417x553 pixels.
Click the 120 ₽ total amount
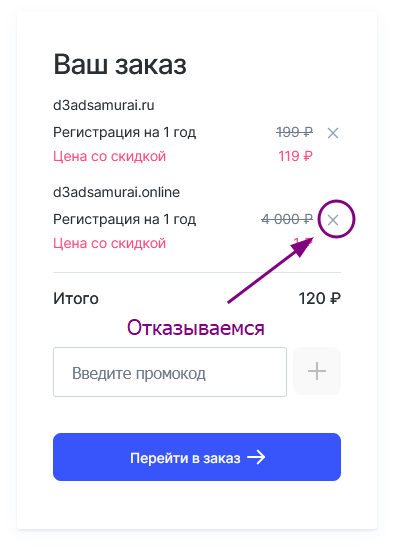[x=320, y=298]
